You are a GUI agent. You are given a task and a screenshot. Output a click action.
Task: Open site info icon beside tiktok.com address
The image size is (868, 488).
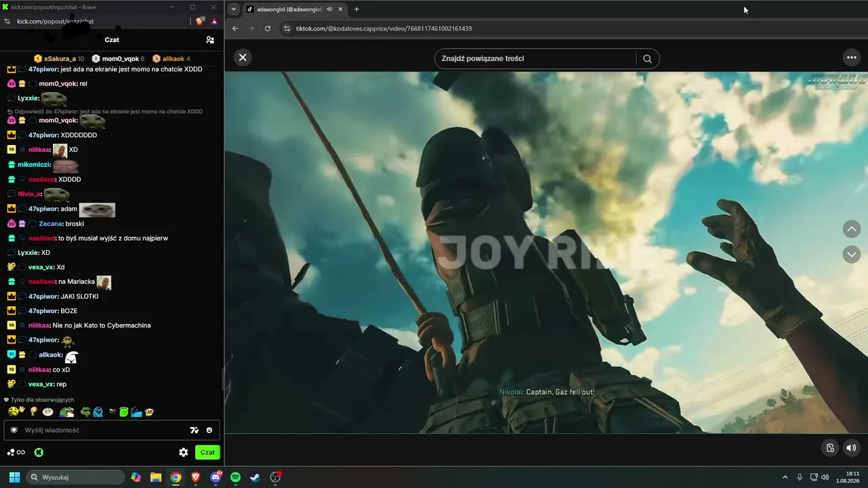(x=287, y=28)
